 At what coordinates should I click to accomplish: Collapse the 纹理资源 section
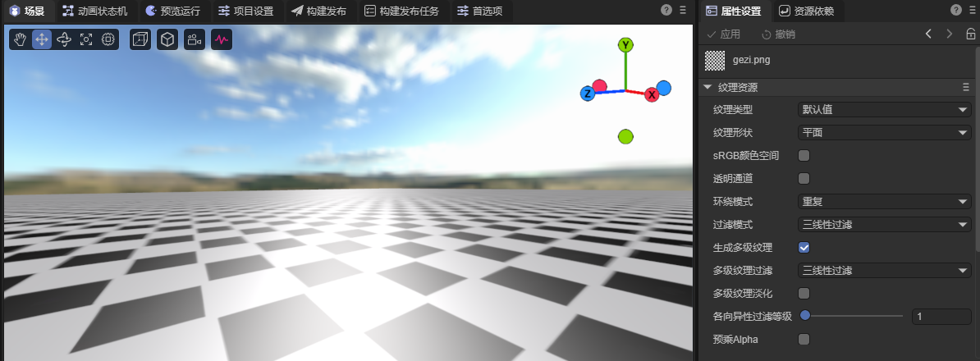[708, 87]
